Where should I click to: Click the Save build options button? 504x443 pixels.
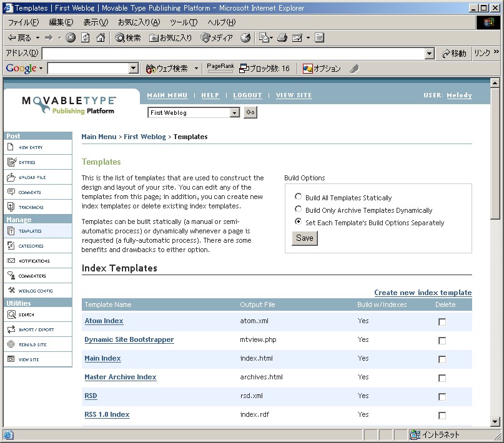tap(305, 238)
